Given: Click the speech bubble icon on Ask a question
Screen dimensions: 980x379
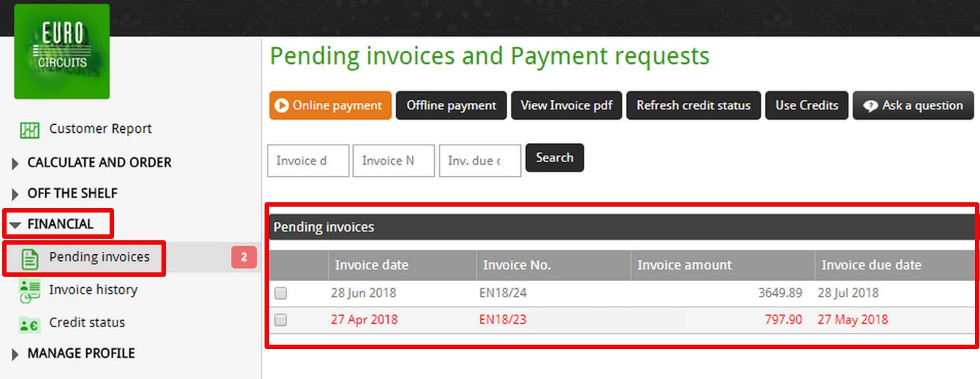Looking at the screenshot, I should click(x=870, y=106).
